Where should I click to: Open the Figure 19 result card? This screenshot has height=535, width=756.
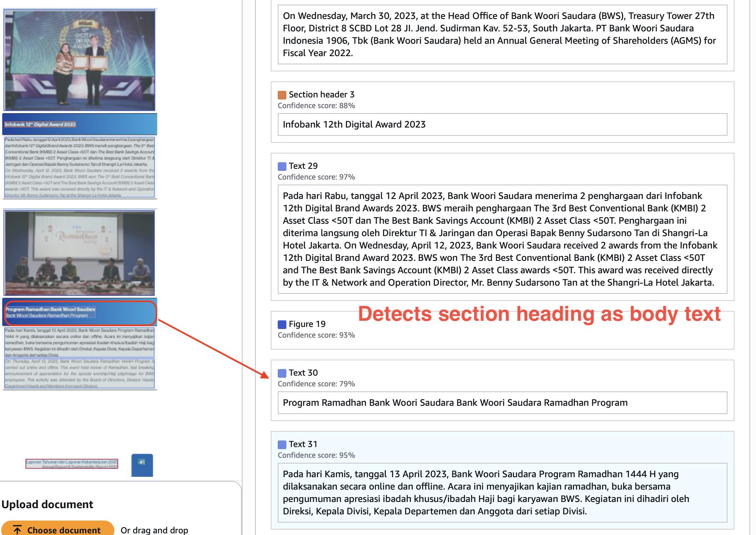[x=502, y=329]
